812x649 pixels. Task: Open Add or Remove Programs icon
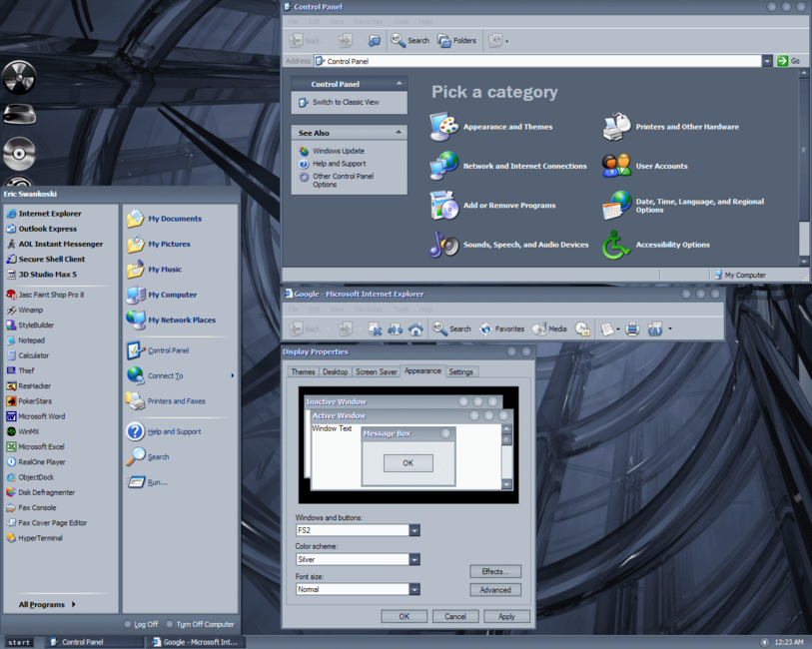pyautogui.click(x=444, y=205)
